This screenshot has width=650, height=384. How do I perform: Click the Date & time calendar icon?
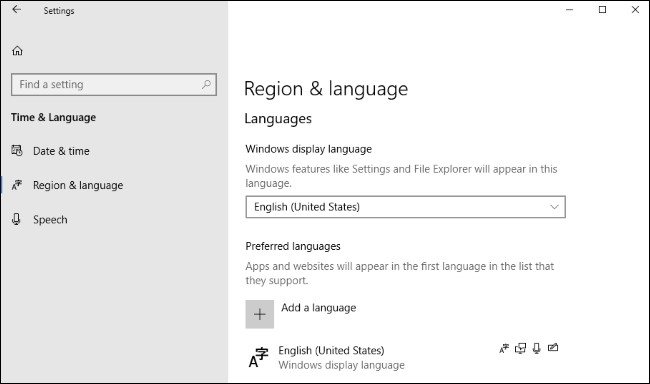pos(17,151)
